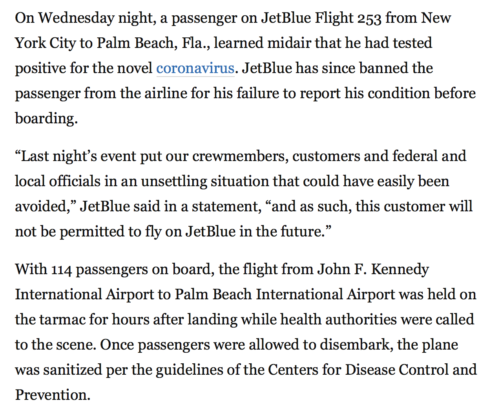This screenshot has height=414, width=500.
Task: Click the word "crewmembers" in the quote
Action: coord(240,156)
